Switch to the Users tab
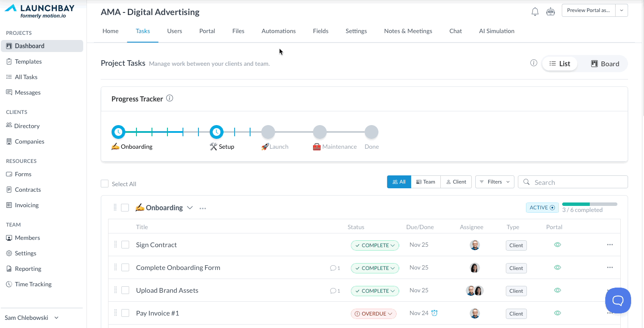This screenshot has width=644, height=328. [x=174, y=31]
